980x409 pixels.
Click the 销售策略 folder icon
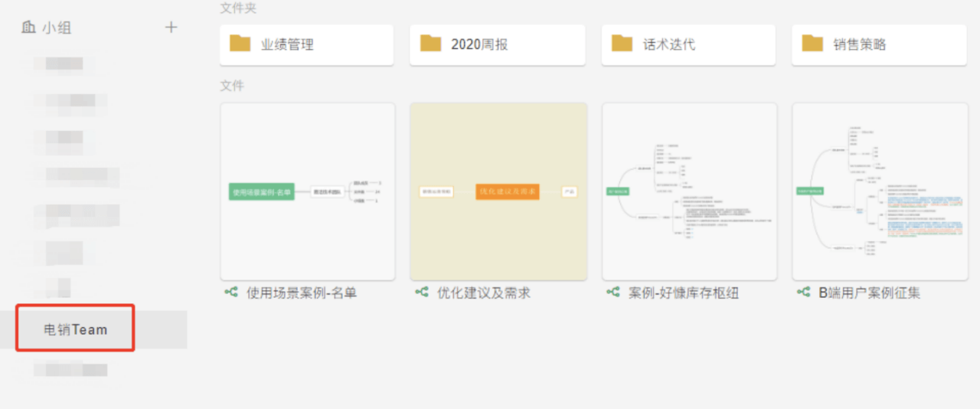click(x=812, y=44)
